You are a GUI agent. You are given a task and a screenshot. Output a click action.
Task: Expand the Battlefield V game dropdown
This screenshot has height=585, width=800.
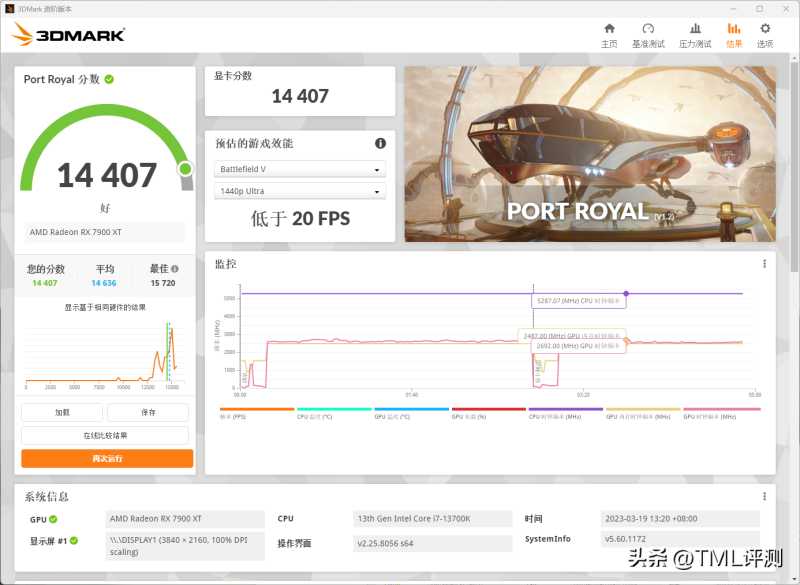(x=299, y=170)
